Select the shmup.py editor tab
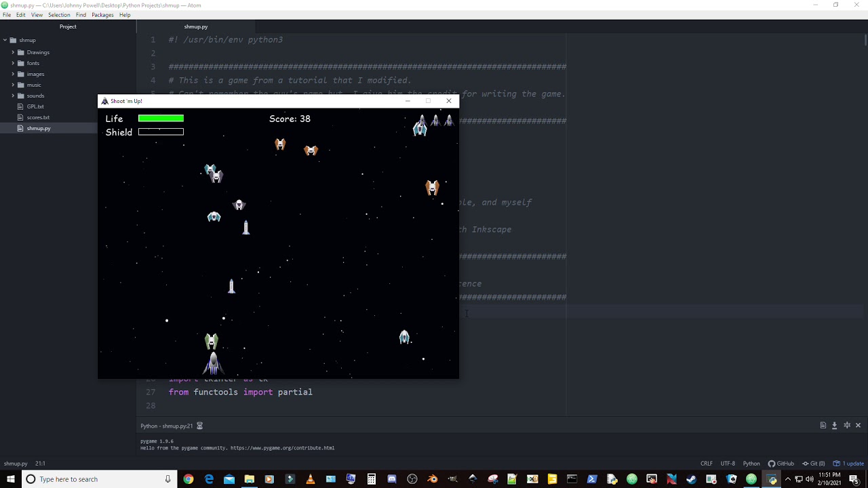Screen dimensions: 868x488 196,26
